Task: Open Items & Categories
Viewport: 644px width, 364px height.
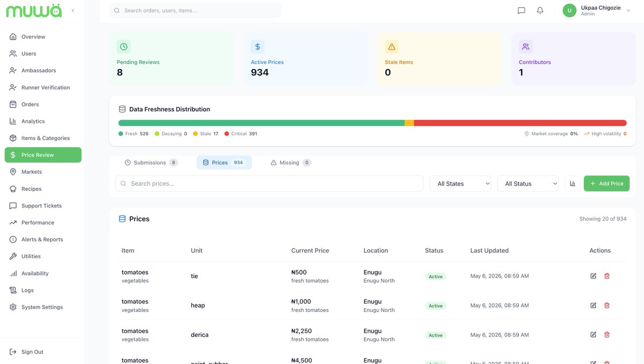Action: tap(43, 138)
